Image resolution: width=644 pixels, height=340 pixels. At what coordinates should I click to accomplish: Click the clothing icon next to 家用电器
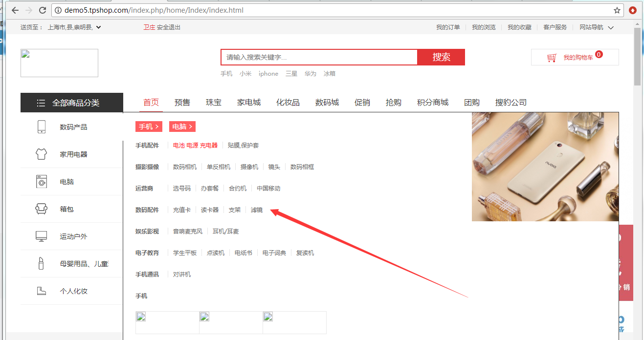(41, 154)
